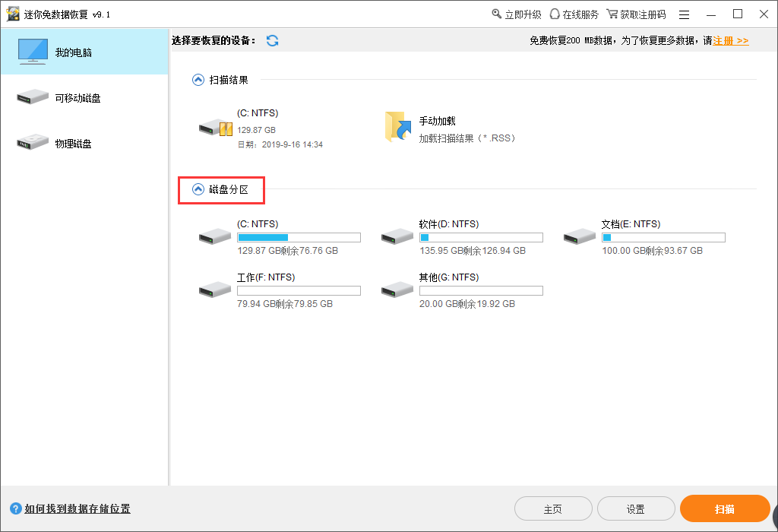This screenshot has width=778, height=532.
Task: Open 如何找到数据存储位置 help link
Action: click(x=77, y=508)
